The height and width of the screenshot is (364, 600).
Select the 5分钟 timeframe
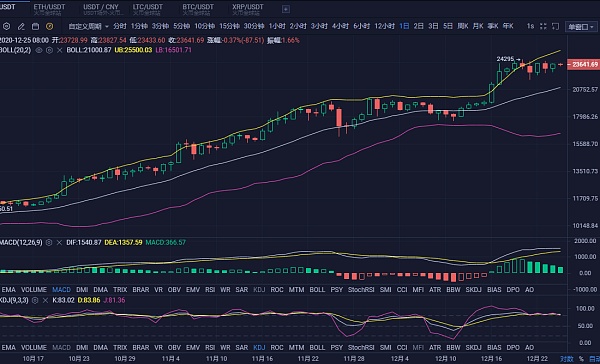pyautogui.click(x=181, y=26)
